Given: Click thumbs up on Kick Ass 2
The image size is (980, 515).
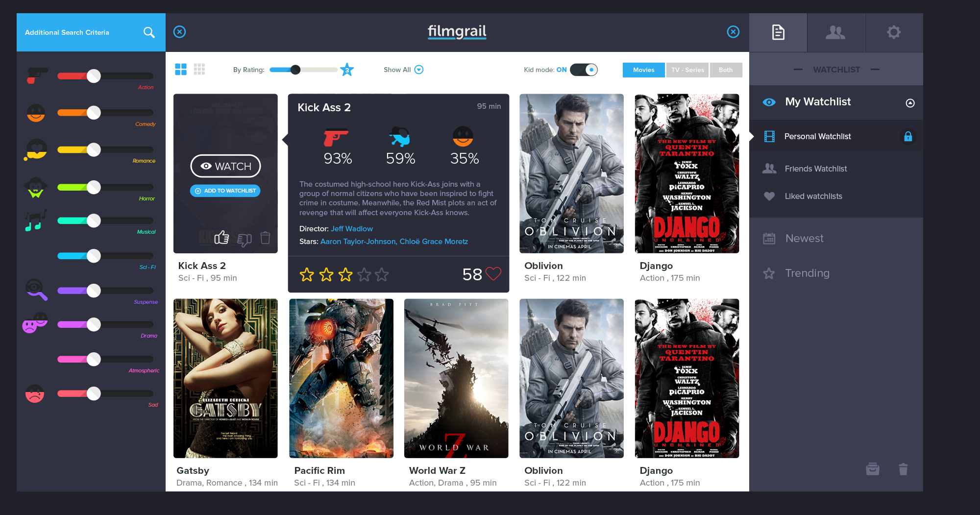Looking at the screenshot, I should point(221,238).
